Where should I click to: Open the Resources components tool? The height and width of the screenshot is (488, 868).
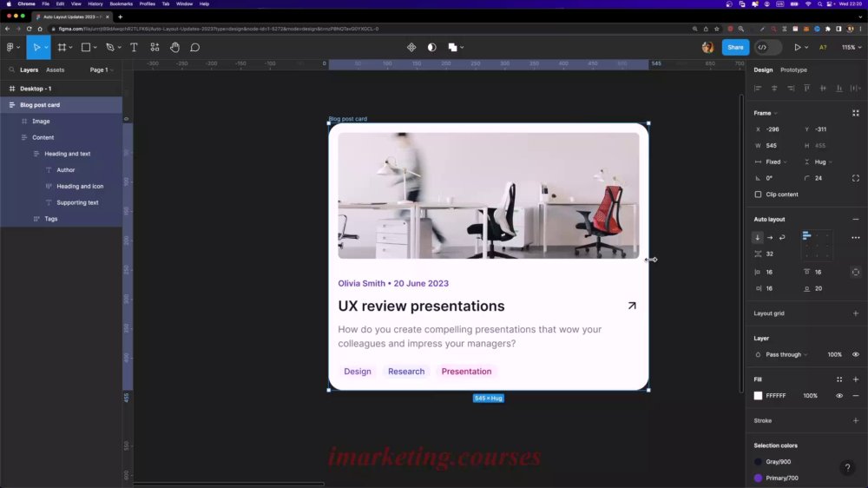point(155,48)
